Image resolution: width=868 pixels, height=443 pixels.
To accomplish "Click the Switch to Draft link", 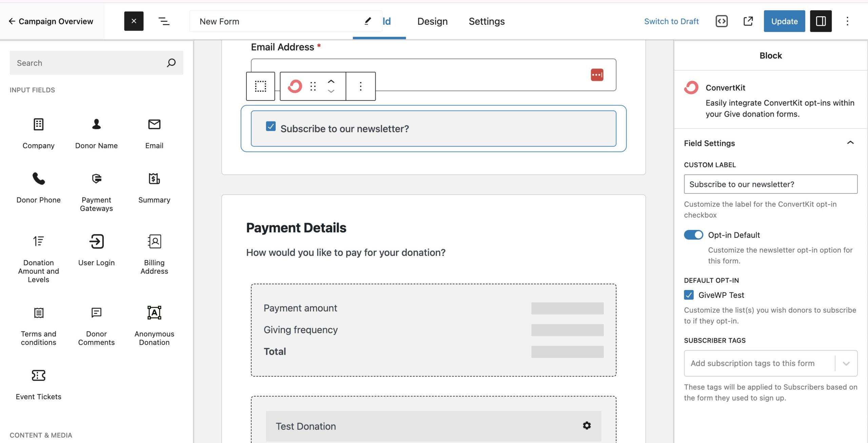I will click(671, 21).
